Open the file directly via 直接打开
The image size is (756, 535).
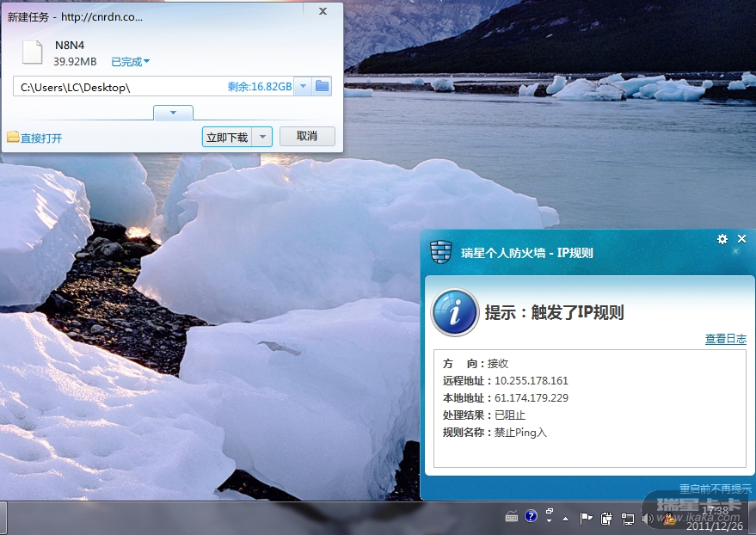[34, 138]
